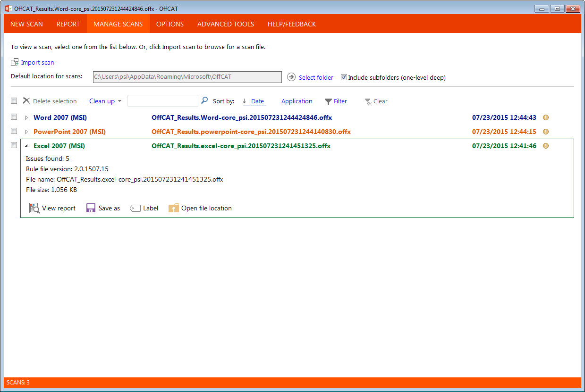Select all scans with the top checkbox
Viewport: 585px width, 392px height.
tap(14, 100)
